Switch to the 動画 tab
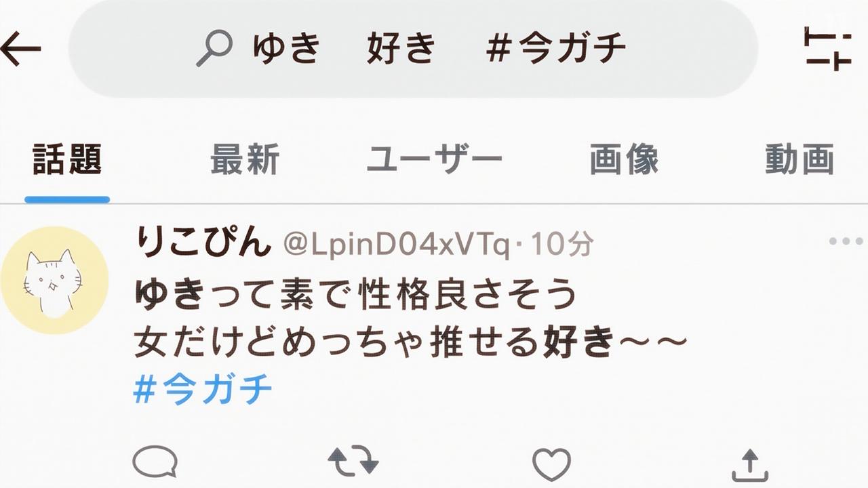Image resolution: width=868 pixels, height=488 pixels. point(800,160)
